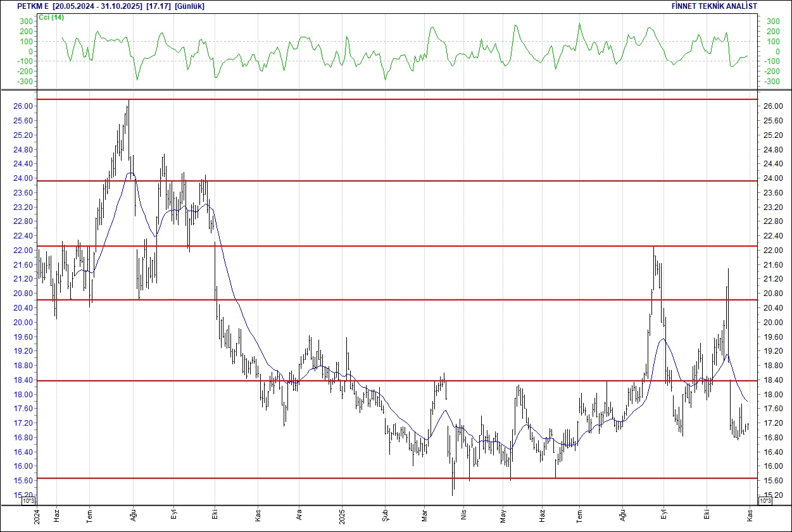The width and height of the screenshot is (792, 532).
Task: Click the 18.40 price label on right axis
Action: [x=772, y=380]
